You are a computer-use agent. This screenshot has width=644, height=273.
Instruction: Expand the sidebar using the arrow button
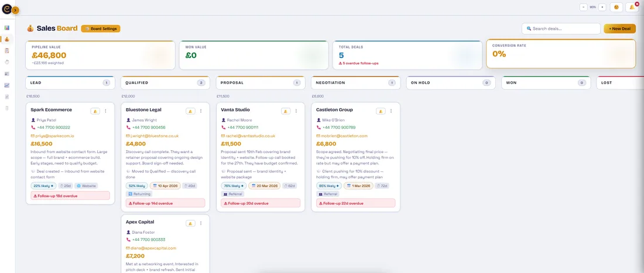pos(15,10)
